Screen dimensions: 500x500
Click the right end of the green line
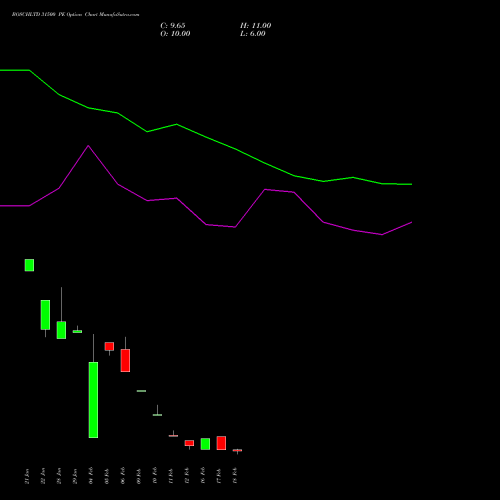[x=411, y=184]
